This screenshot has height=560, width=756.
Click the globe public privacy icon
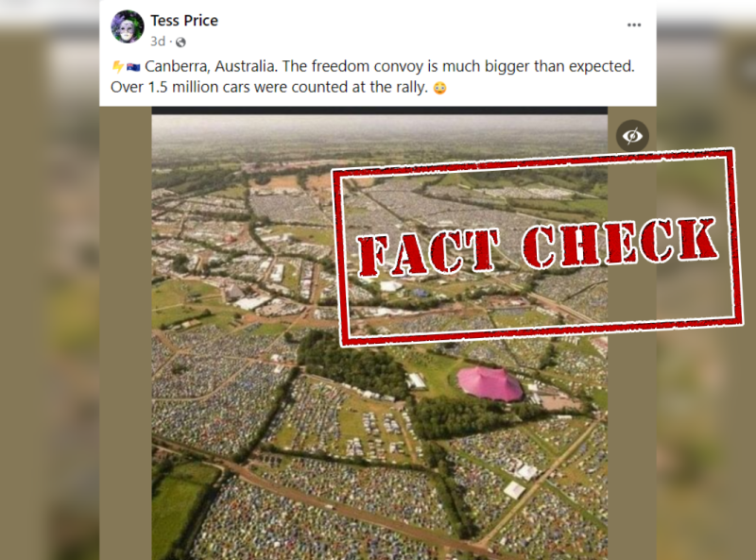[180, 42]
